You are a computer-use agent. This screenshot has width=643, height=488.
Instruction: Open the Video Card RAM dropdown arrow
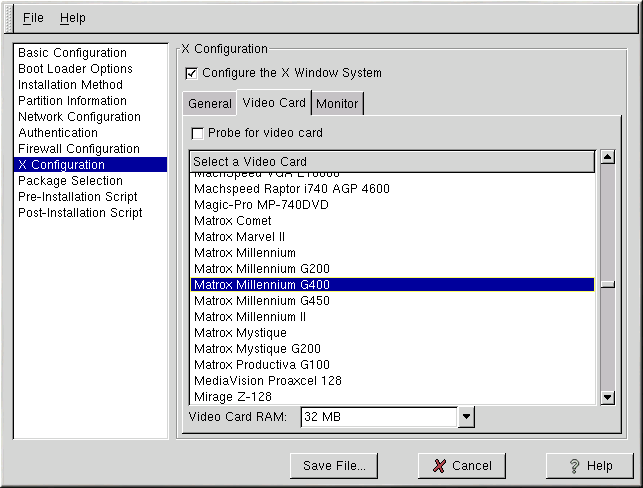465,416
